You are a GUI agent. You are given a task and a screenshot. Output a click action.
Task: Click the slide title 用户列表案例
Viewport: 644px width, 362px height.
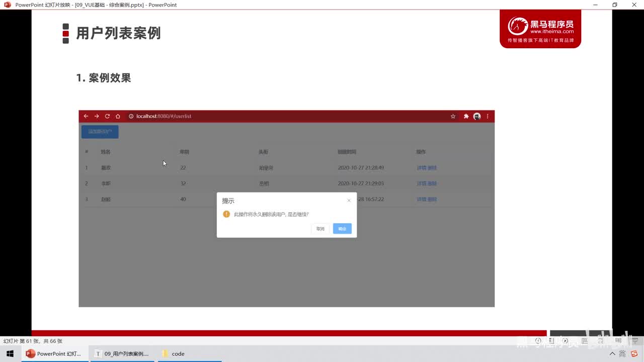[119, 33]
